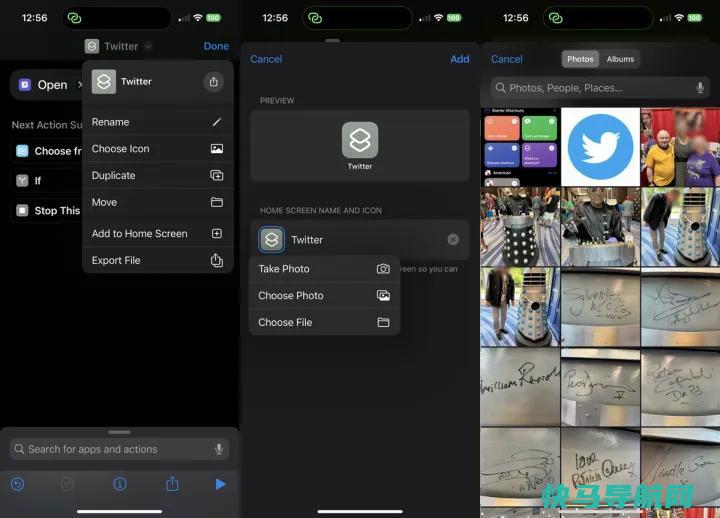Image resolution: width=720 pixels, height=518 pixels.
Task: Switch to the Photos tab
Action: tap(580, 59)
